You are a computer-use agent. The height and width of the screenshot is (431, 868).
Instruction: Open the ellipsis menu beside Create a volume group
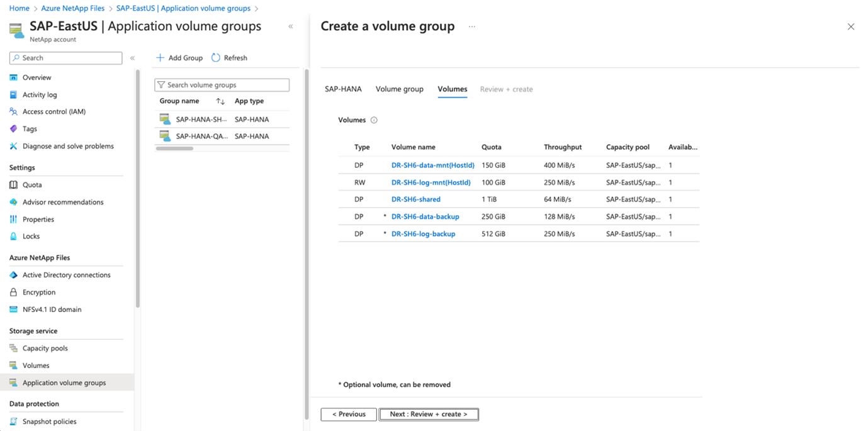click(472, 26)
